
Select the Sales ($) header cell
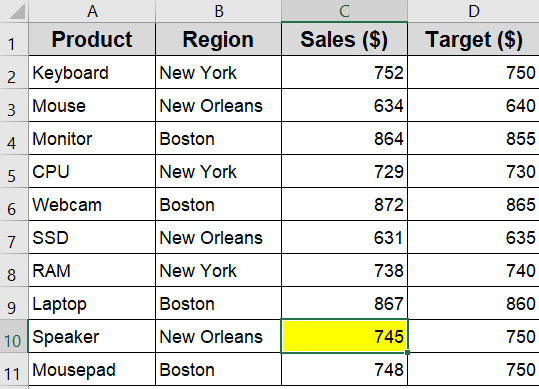click(344, 39)
